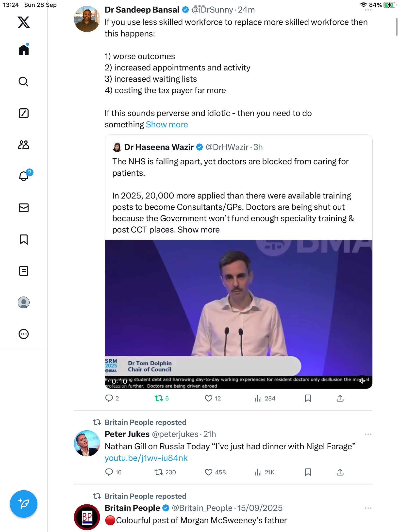Open the Search icon in sidebar
This screenshot has width=399, height=532.
coord(24,82)
